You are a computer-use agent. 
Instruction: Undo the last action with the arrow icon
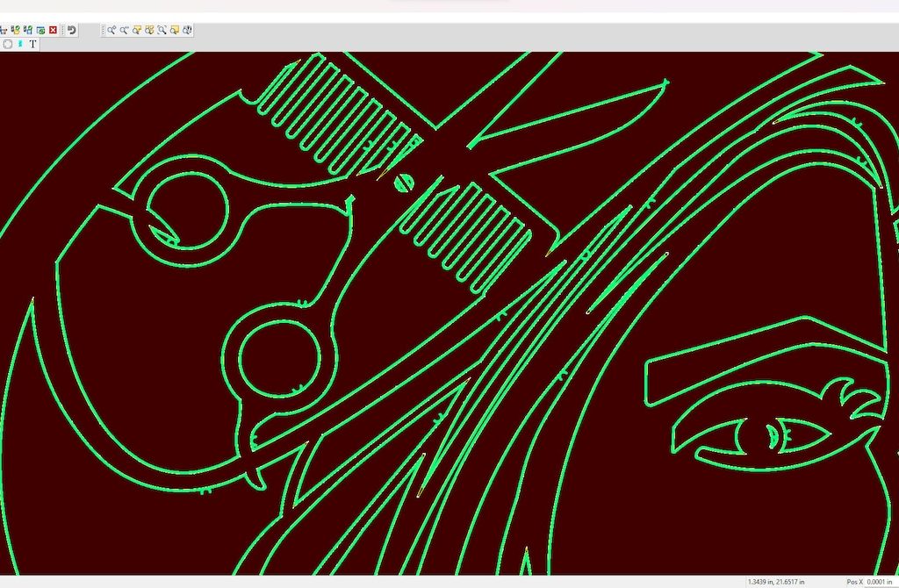point(72,30)
